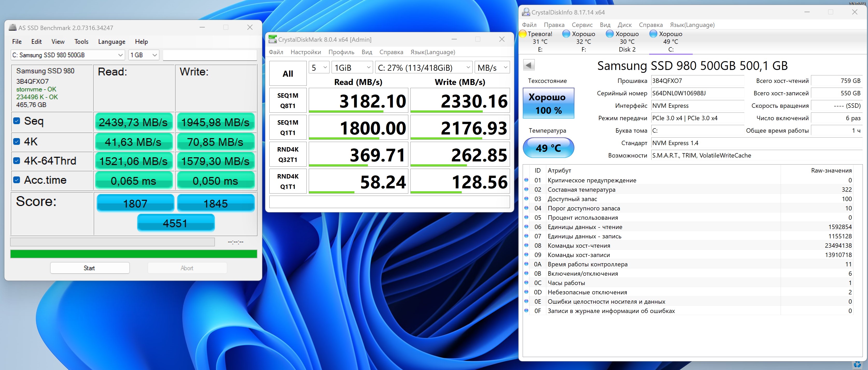Screen dimensions: 868x370
Task: Click the Disk 2 blue health icon
Action: [610, 34]
